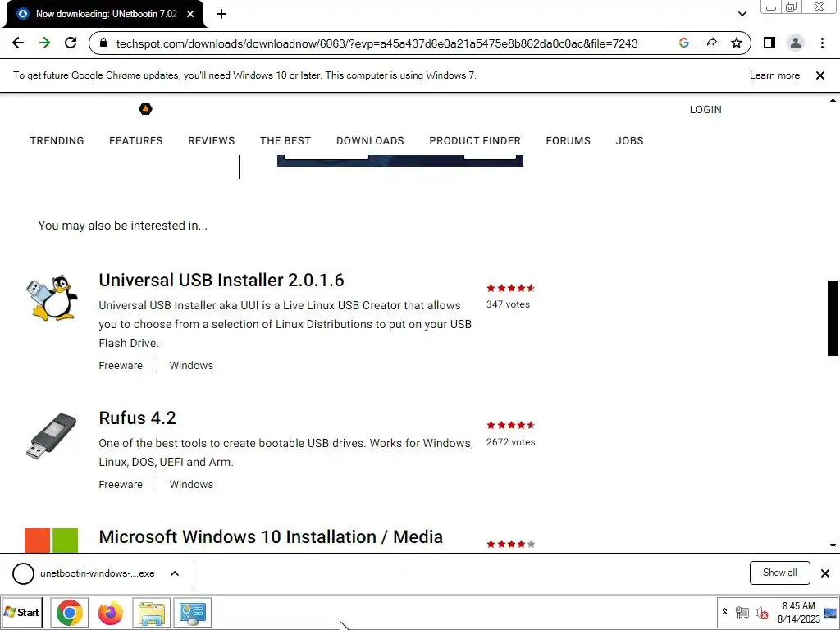Viewport: 840px width, 630px height.
Task: Close the downloads bar
Action: 825,573
